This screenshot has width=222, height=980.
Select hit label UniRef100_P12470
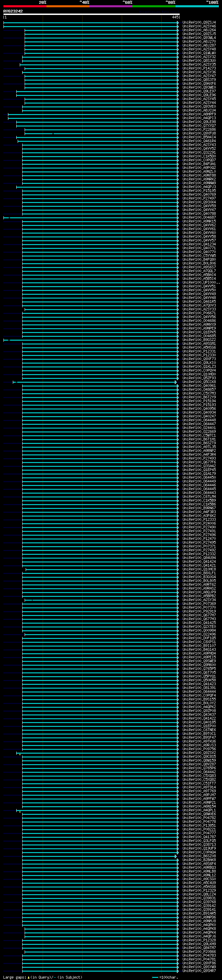(199, 539)
